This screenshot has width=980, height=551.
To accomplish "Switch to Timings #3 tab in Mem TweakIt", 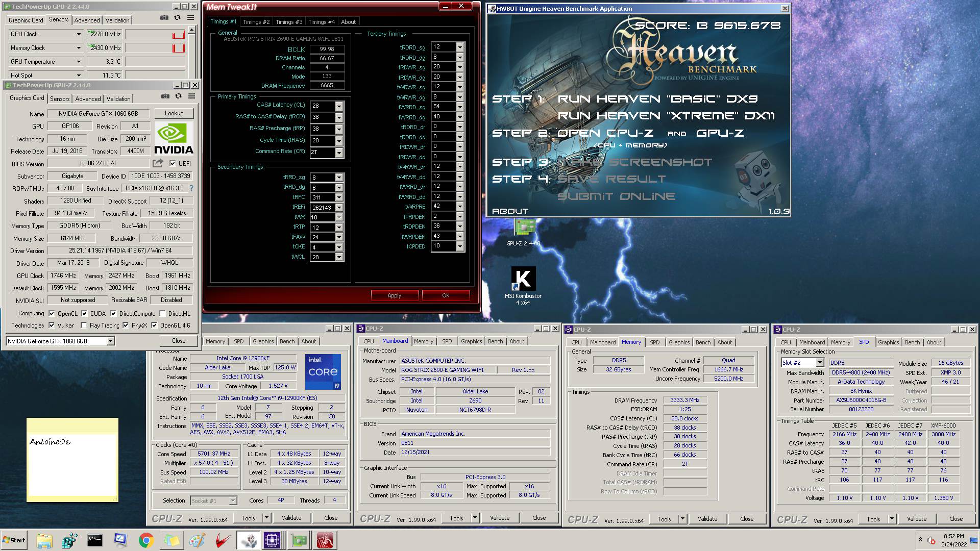I will click(289, 22).
